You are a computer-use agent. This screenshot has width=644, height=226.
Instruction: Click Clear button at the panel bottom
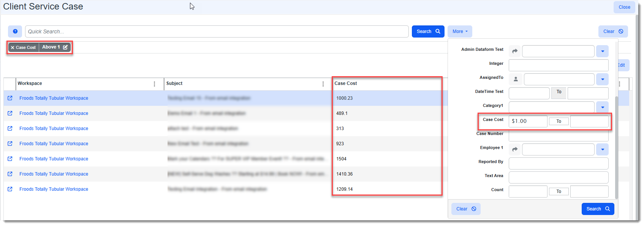click(466, 209)
